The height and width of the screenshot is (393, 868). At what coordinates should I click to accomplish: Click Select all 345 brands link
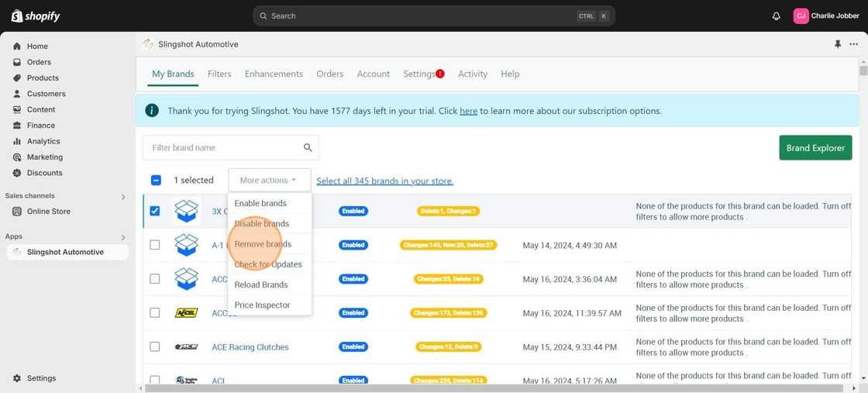384,181
